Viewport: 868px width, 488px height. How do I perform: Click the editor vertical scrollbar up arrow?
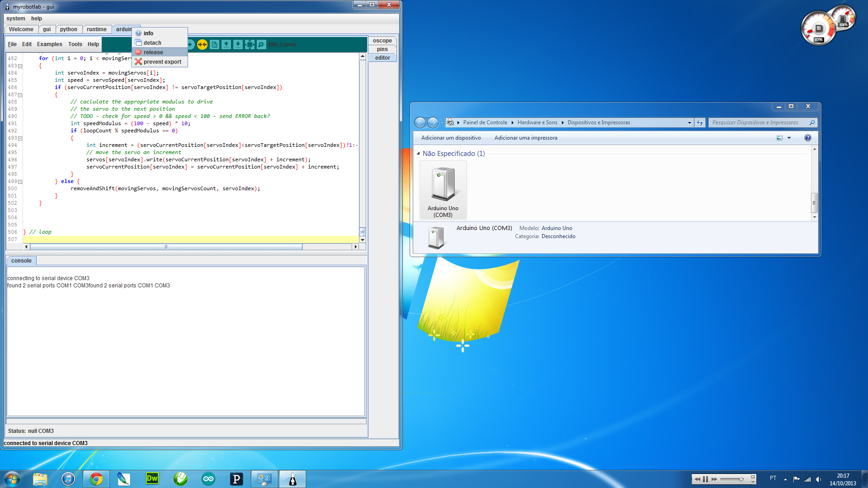[x=363, y=56]
